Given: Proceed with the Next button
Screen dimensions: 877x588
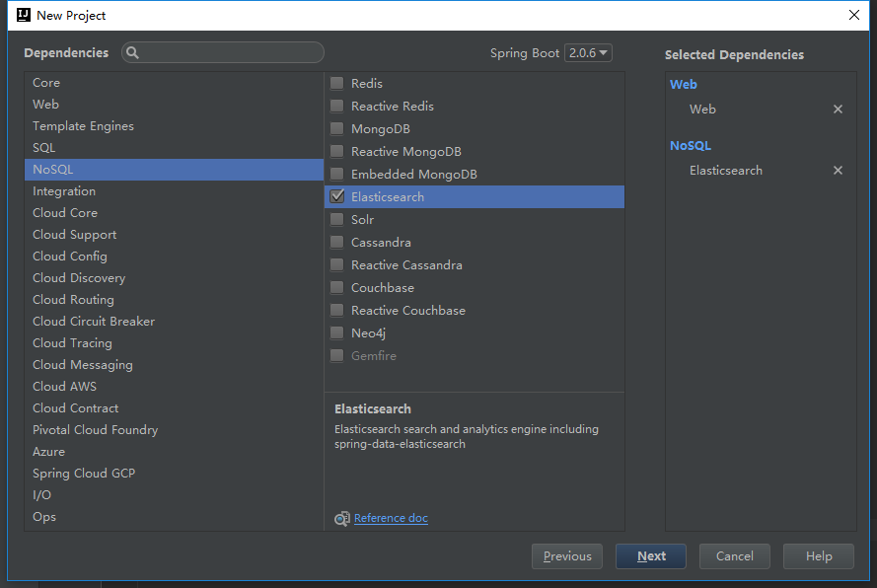Looking at the screenshot, I should pyautogui.click(x=651, y=556).
